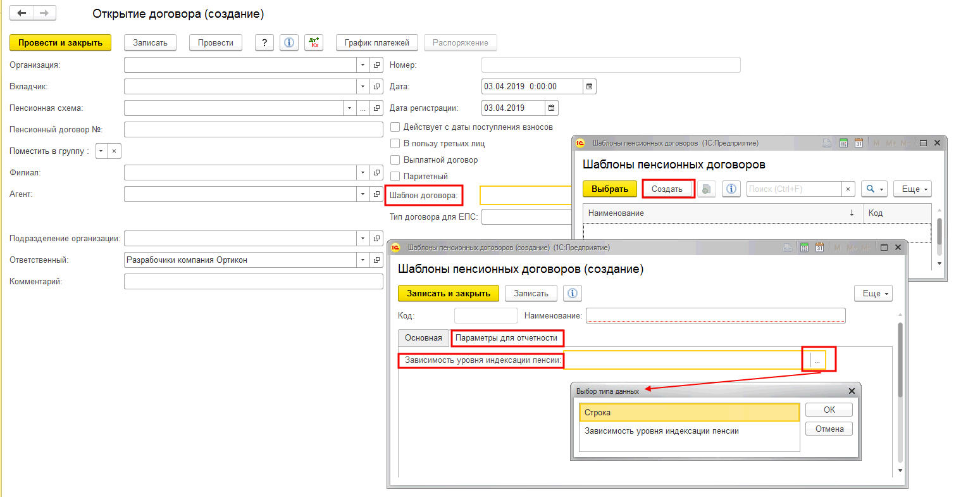Clear search field in templates list window
The width and height of the screenshot is (980, 497).
pos(848,189)
